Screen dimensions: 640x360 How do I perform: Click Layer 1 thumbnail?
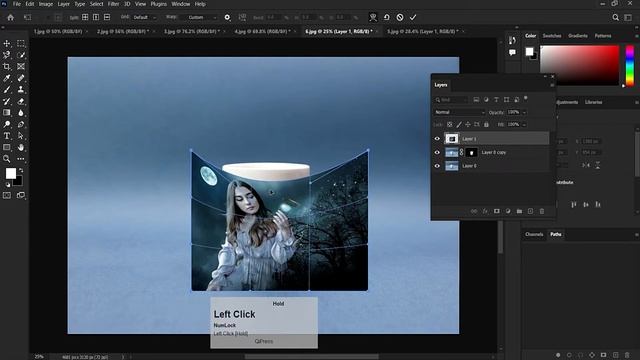(451, 139)
